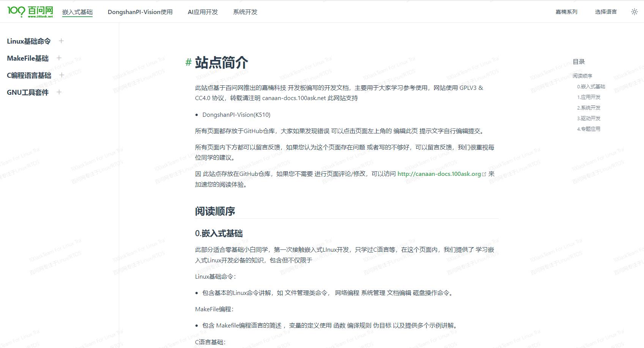Open the 嘉楠系列 dropdown menu
The height and width of the screenshot is (348, 644).
[566, 12]
